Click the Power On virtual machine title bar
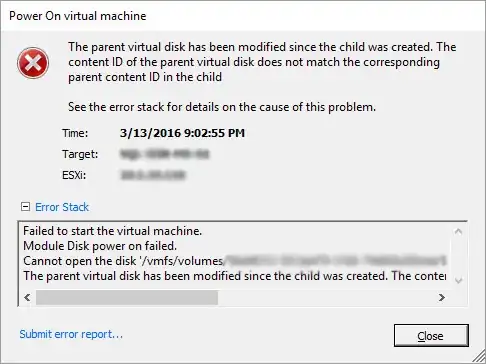Screen dimensions: 486x364 (x=243, y=16)
